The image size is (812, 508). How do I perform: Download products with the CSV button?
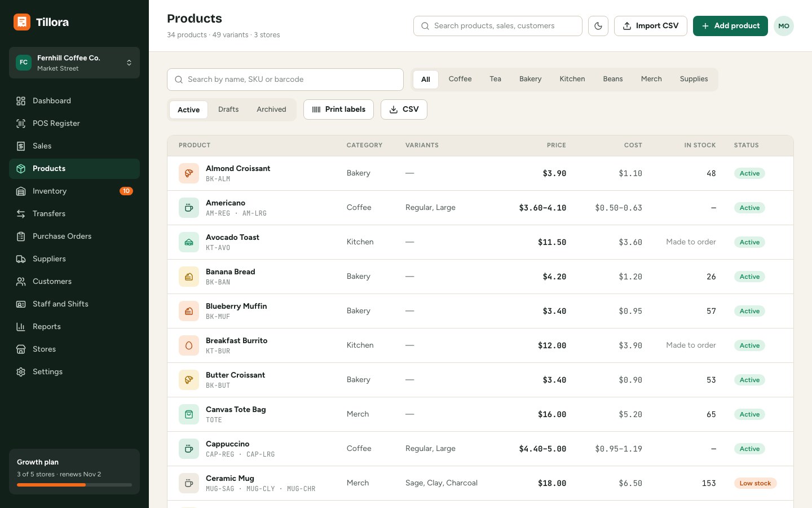point(404,110)
